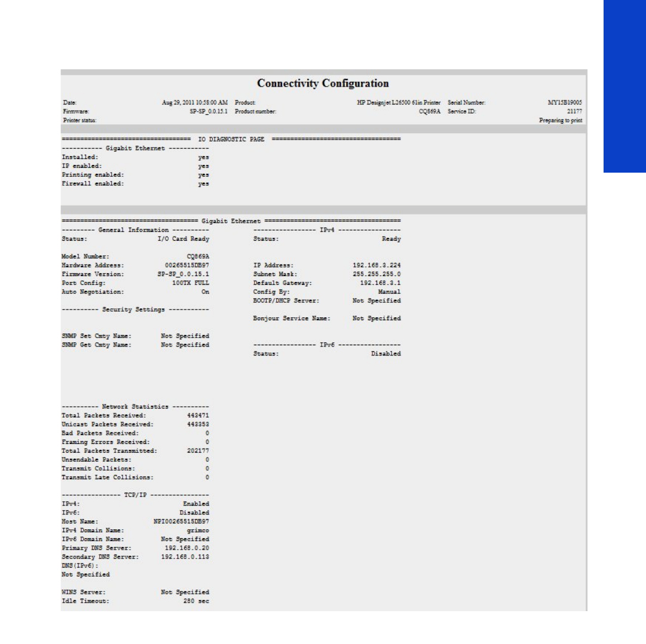Click the 'Default Gateway:' label
646x644 pixels.
(283, 283)
